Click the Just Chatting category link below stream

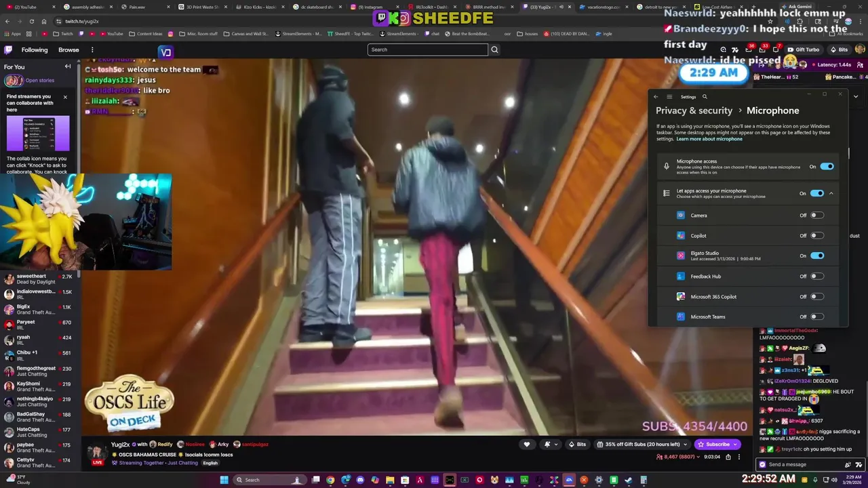coord(184,463)
